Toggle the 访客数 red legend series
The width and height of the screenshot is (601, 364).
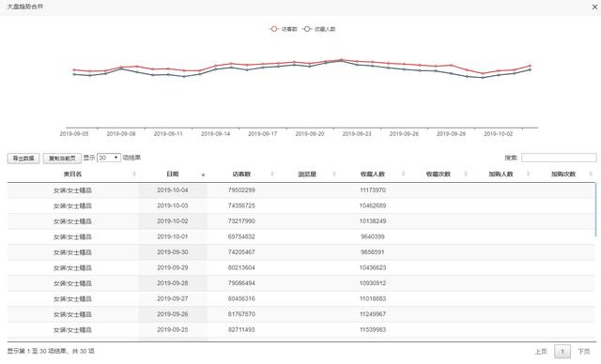283,29
